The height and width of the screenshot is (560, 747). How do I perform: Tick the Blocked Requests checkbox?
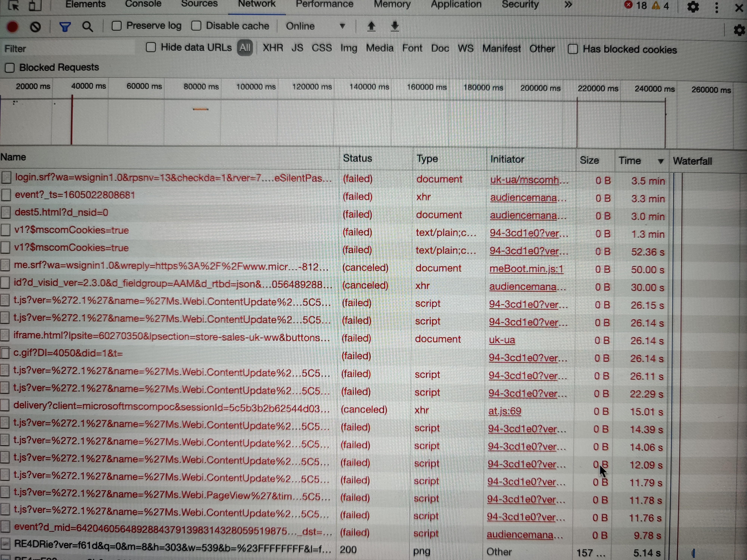click(10, 68)
